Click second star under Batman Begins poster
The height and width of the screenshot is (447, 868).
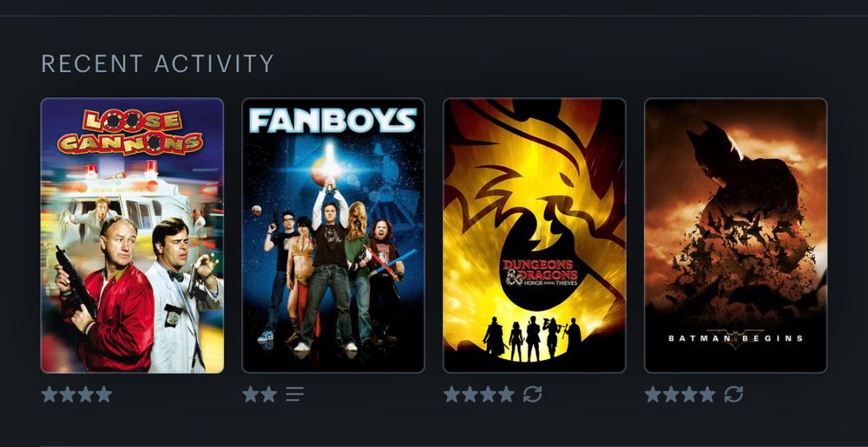(x=671, y=394)
